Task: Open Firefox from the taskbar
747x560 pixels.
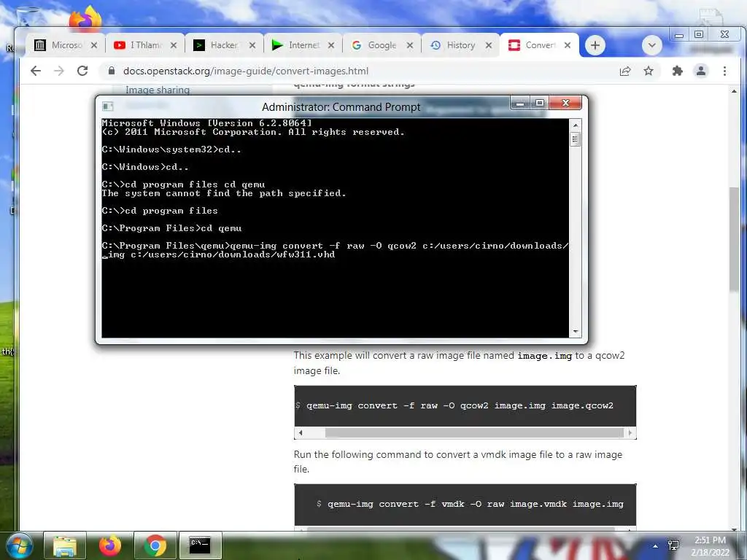Action: 110,545
